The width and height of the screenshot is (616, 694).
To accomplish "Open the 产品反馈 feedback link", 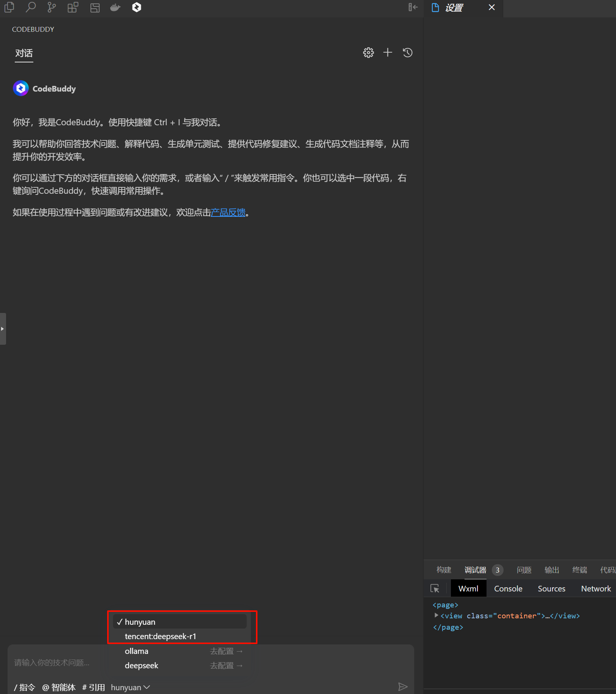I will pyautogui.click(x=228, y=213).
